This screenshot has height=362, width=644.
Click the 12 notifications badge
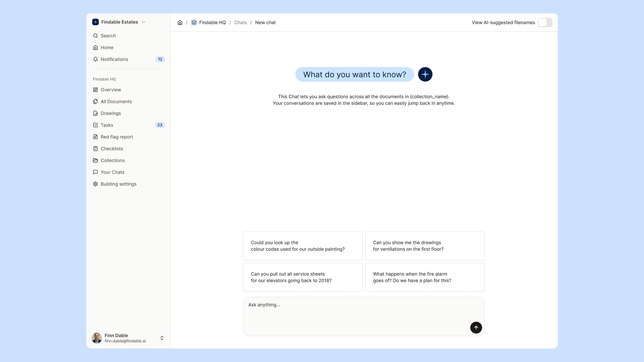(x=160, y=59)
